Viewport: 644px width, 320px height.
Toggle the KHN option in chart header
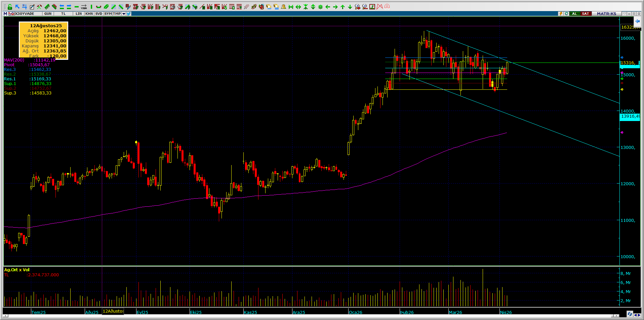89,14
